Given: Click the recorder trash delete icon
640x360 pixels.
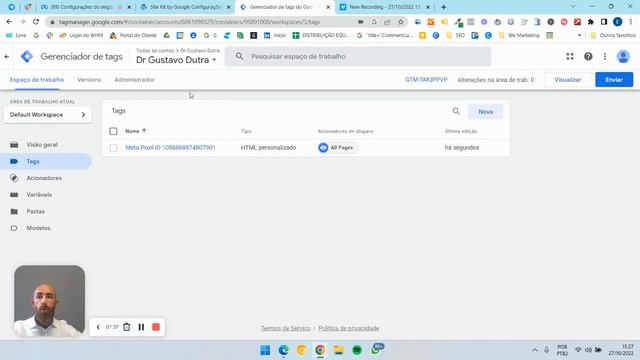Looking at the screenshot, I should click(x=127, y=327).
